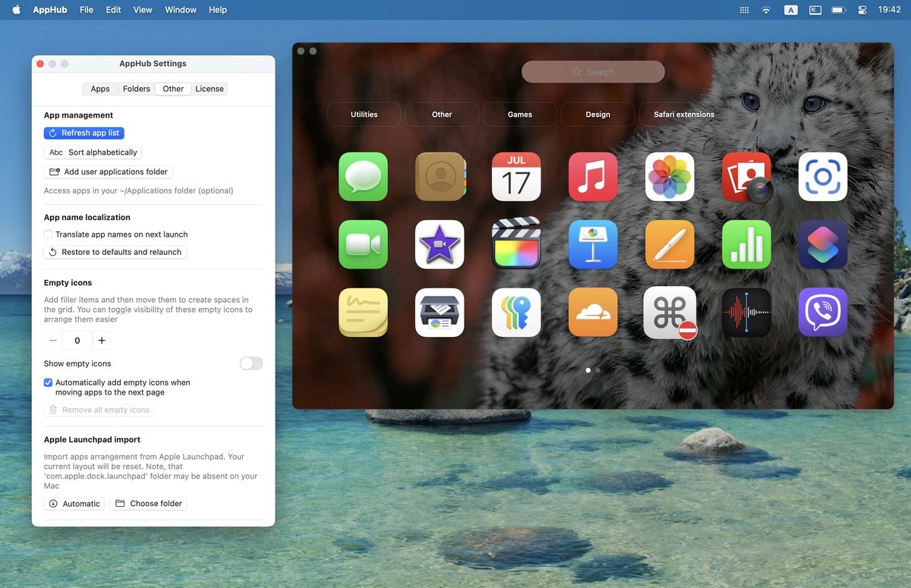Click the Search field in the grid

(x=593, y=71)
